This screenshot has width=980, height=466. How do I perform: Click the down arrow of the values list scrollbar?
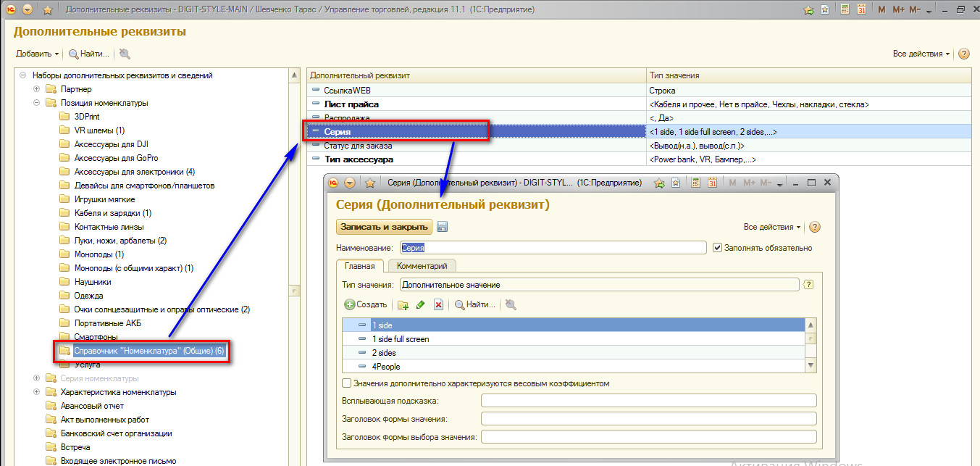[811, 366]
